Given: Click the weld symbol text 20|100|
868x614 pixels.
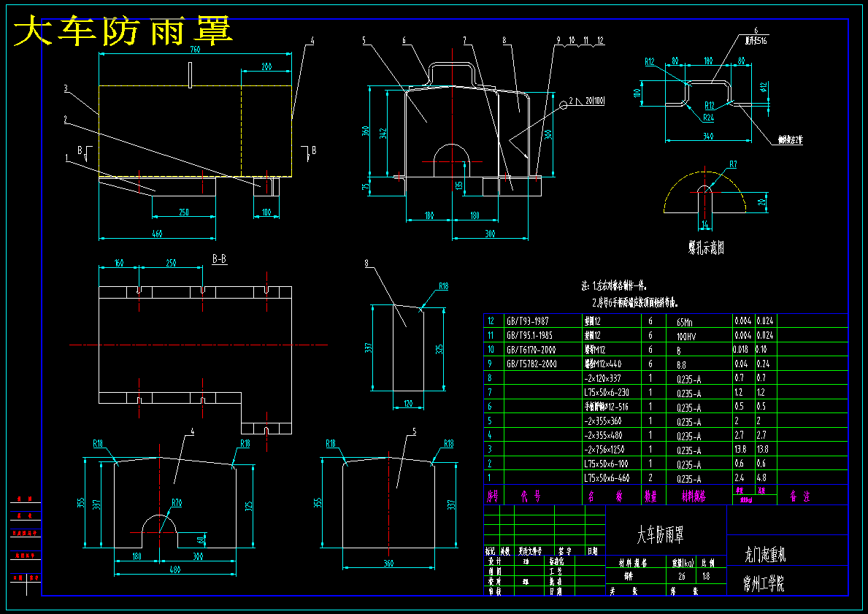Looking at the screenshot, I should coord(596,100).
